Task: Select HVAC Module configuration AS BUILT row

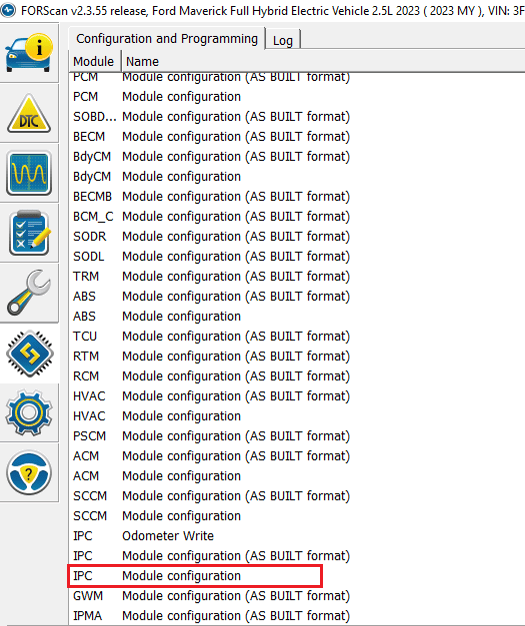Action: click(x=297, y=396)
